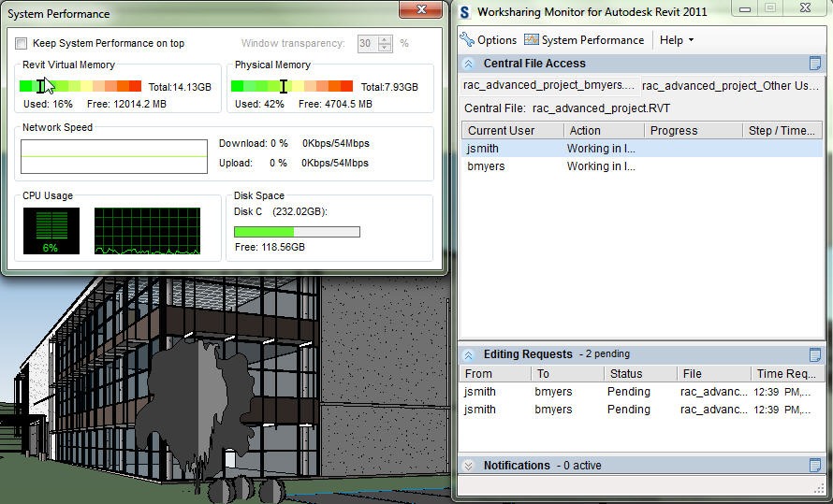Click Physical Memory Total:7.93GB text
Screen dimensions: 833x504
tap(389, 87)
